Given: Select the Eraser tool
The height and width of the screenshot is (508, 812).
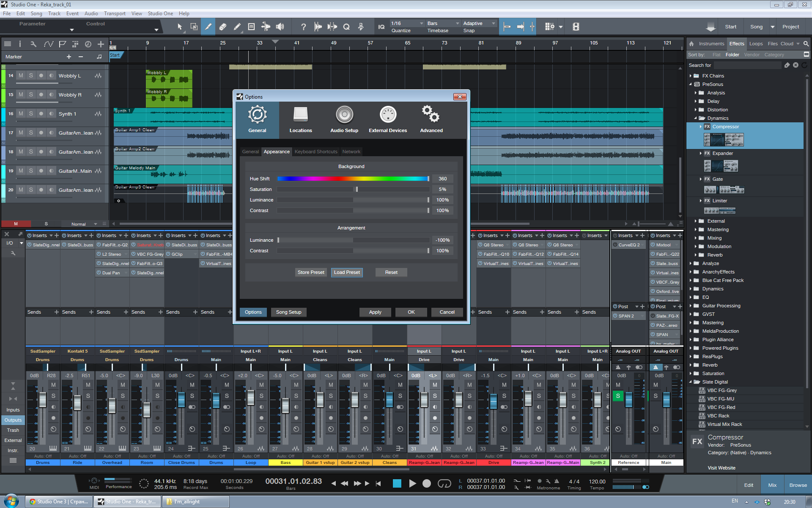Looking at the screenshot, I should pyautogui.click(x=223, y=27).
